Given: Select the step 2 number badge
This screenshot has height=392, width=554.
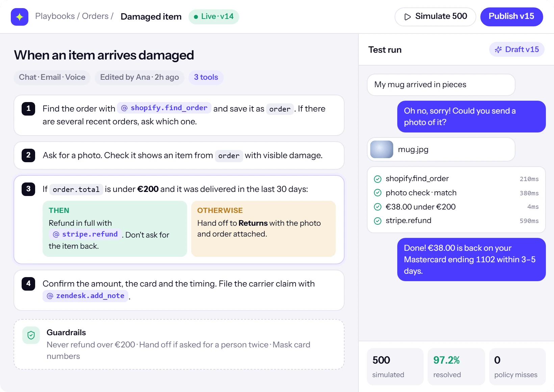Looking at the screenshot, I should [28, 155].
